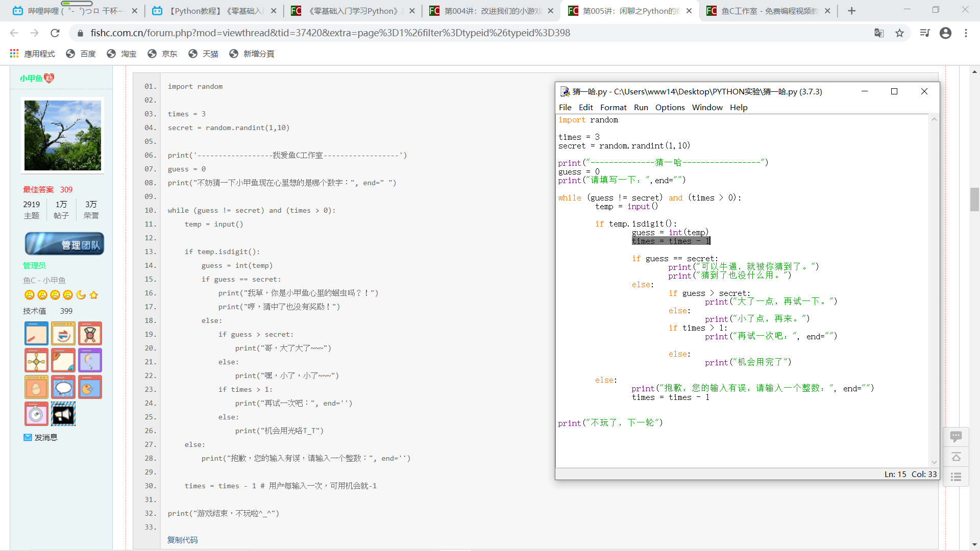Open the media control playlist icon
The height and width of the screenshot is (551, 980).
coord(924,33)
